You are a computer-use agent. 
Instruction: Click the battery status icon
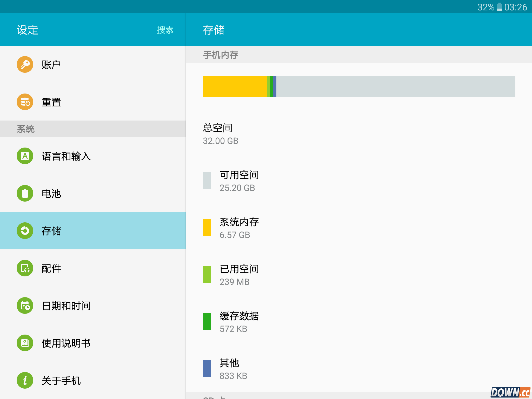pyautogui.click(x=499, y=7)
